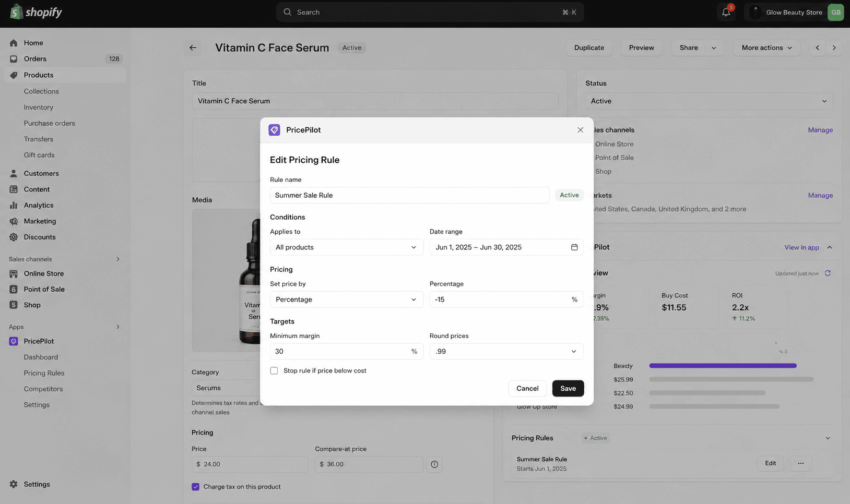Click the compare-at price info icon
The height and width of the screenshot is (504, 850).
434,464
